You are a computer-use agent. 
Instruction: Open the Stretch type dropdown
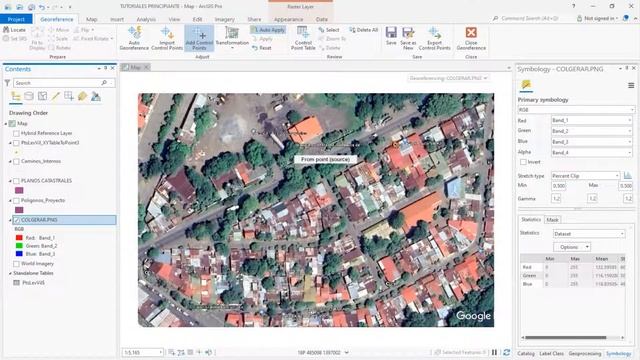point(585,176)
